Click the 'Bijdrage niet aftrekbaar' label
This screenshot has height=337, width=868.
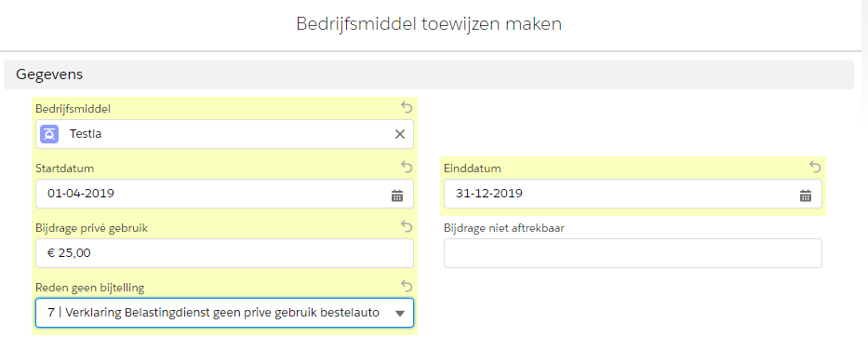(503, 228)
